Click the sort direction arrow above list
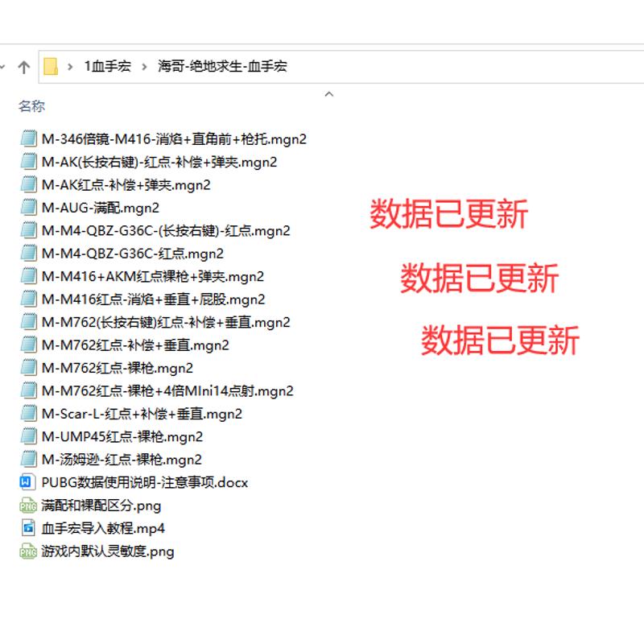644x644 pixels. tap(329, 94)
